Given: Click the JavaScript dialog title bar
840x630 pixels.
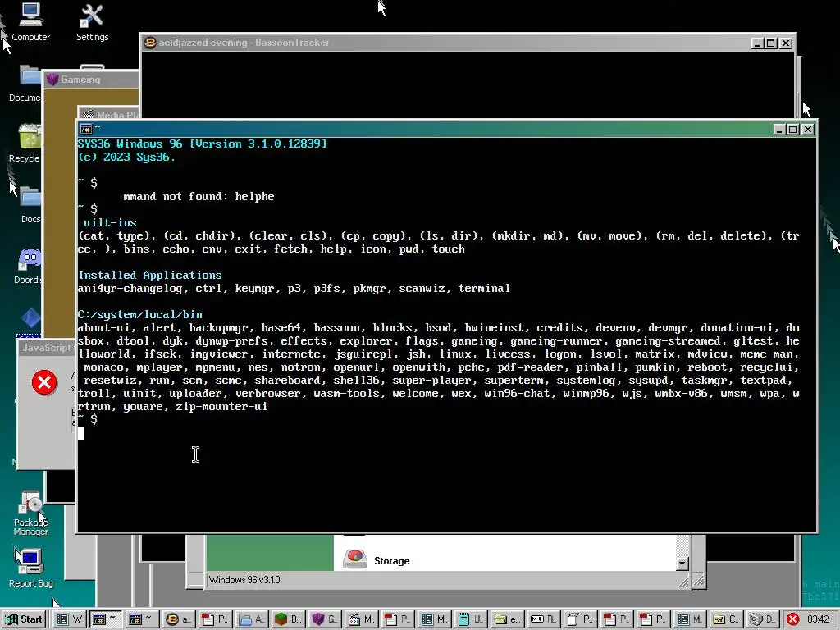Looking at the screenshot, I should click(x=47, y=348).
